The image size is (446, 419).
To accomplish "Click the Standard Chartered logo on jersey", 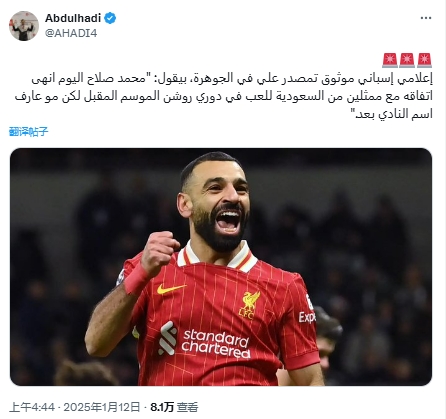I will tap(204, 339).
